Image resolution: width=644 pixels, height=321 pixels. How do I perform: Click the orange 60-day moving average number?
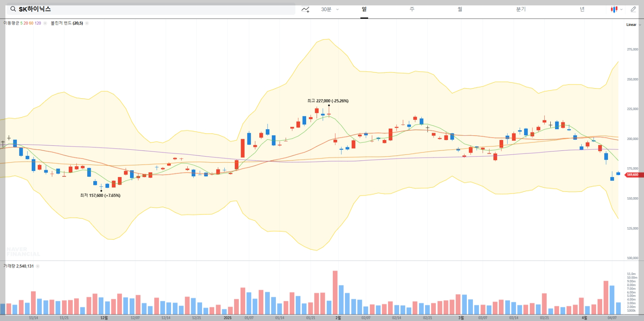pyautogui.click(x=31, y=23)
